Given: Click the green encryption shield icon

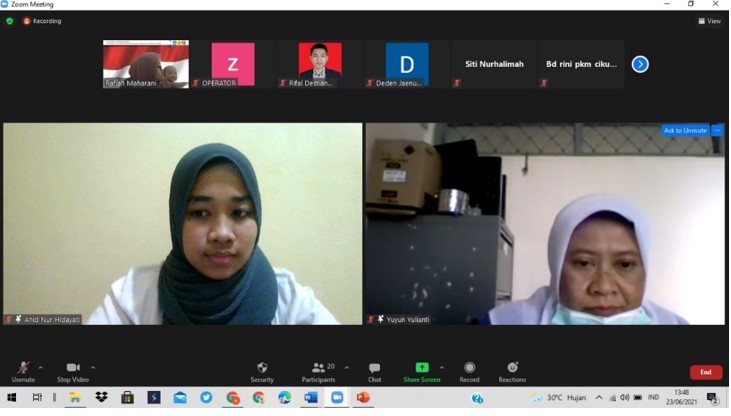Looking at the screenshot, I should pos(10,20).
